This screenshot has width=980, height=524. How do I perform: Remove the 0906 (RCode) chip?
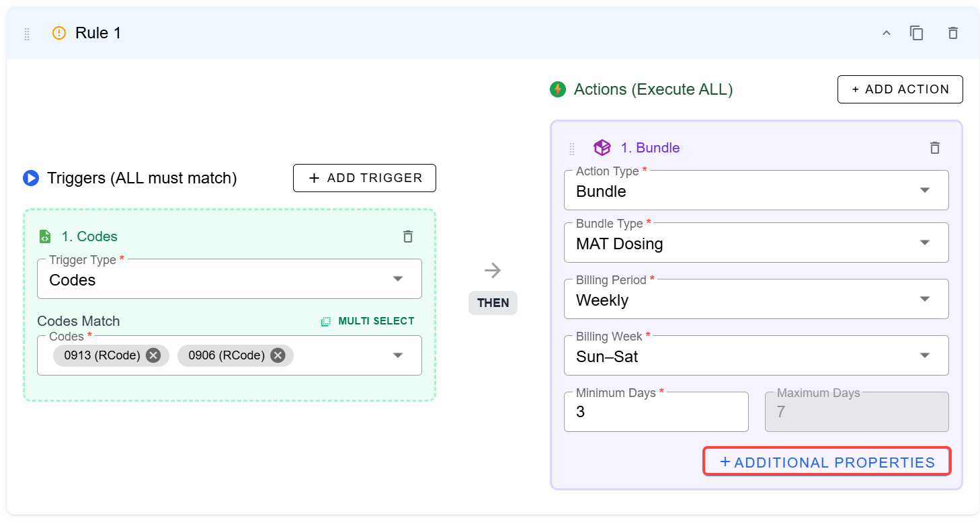tap(278, 355)
